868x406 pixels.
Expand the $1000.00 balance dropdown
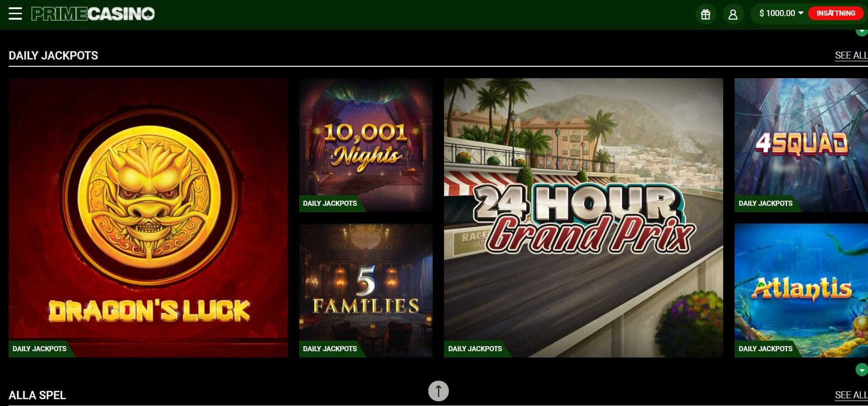click(x=781, y=13)
